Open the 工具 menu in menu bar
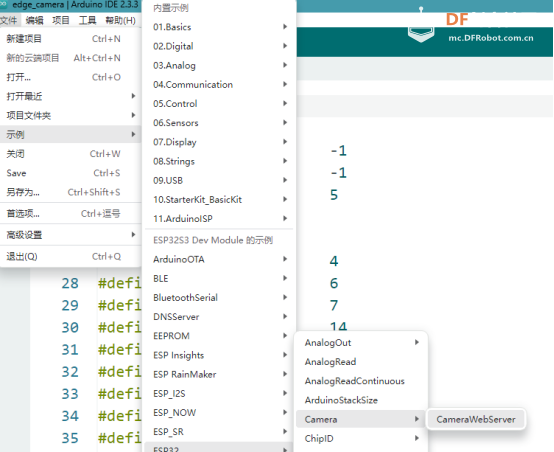The height and width of the screenshot is (452, 554). tap(87, 20)
